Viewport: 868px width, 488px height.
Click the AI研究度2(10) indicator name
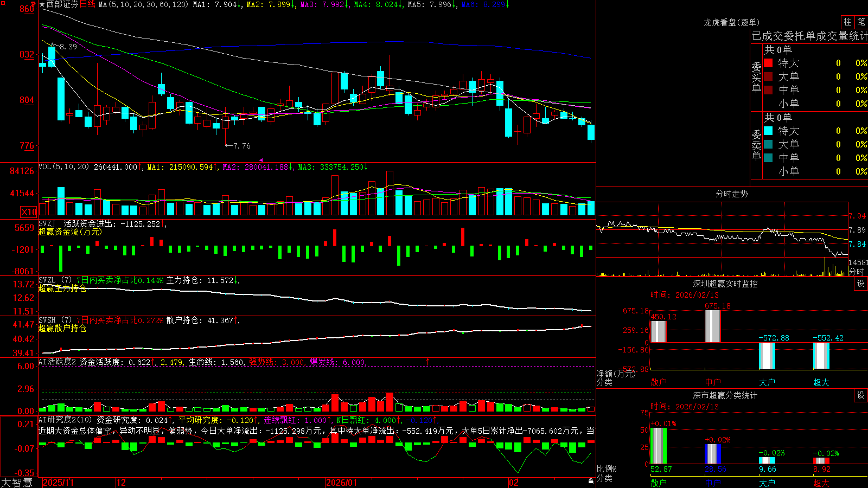(65, 420)
